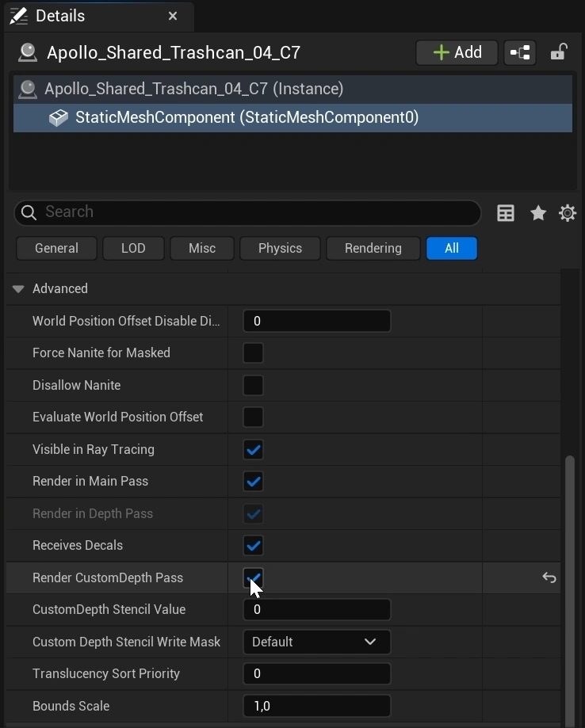Enable Force Nanite for Masked
The height and width of the screenshot is (728, 585).
pyautogui.click(x=253, y=353)
